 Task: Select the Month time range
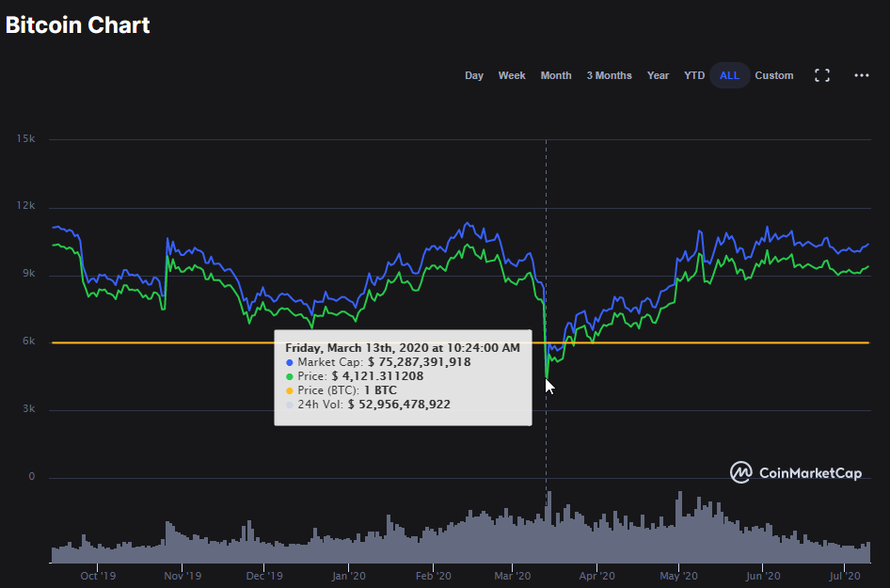point(556,75)
